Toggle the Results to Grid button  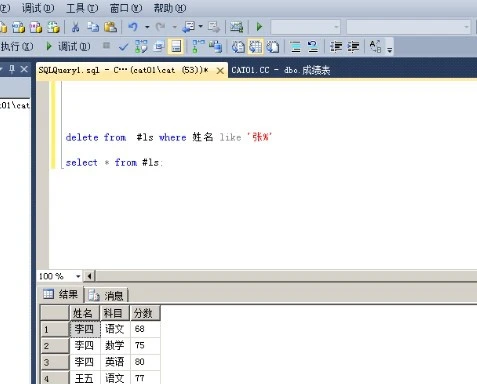256,47
